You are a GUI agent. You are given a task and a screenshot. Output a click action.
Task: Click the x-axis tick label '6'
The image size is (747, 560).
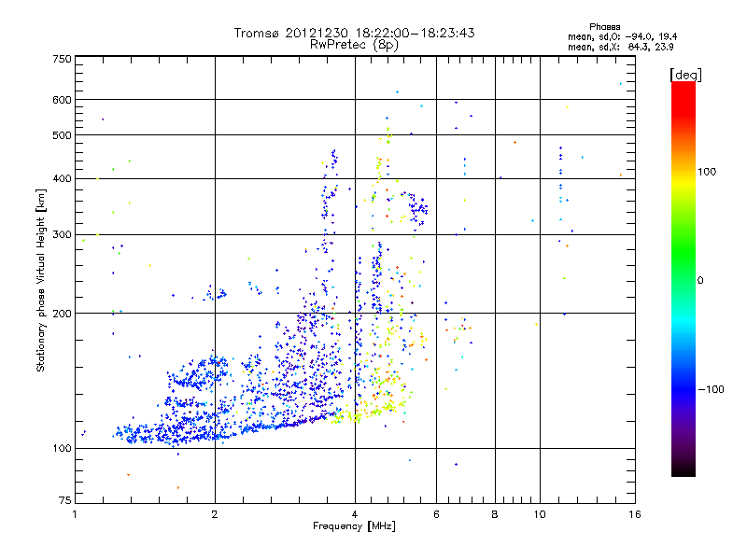[436, 514]
